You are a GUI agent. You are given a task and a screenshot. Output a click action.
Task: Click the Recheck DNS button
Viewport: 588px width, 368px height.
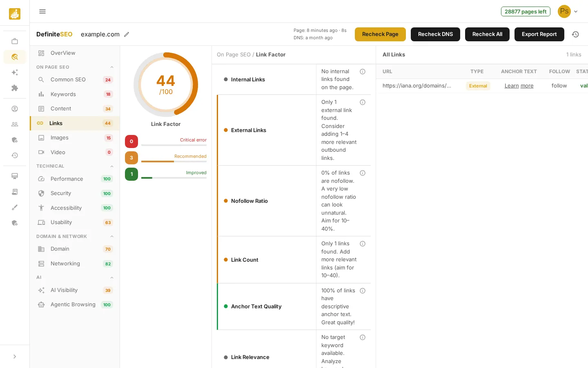tap(435, 34)
